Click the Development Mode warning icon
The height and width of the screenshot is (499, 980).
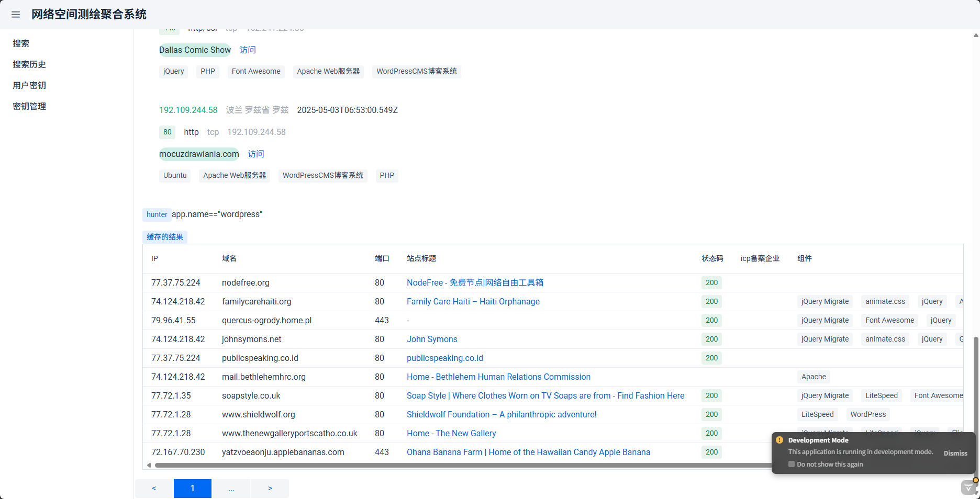[x=779, y=440]
